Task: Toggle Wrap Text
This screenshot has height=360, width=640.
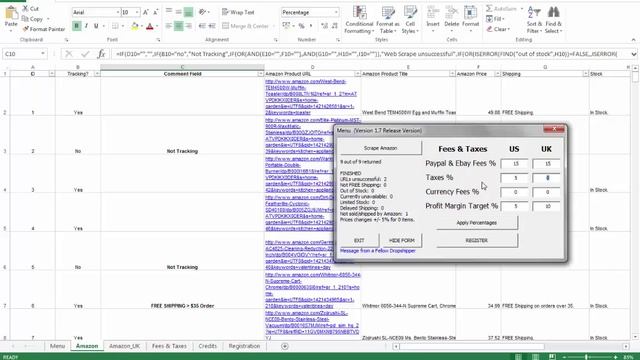Action: click(238, 12)
